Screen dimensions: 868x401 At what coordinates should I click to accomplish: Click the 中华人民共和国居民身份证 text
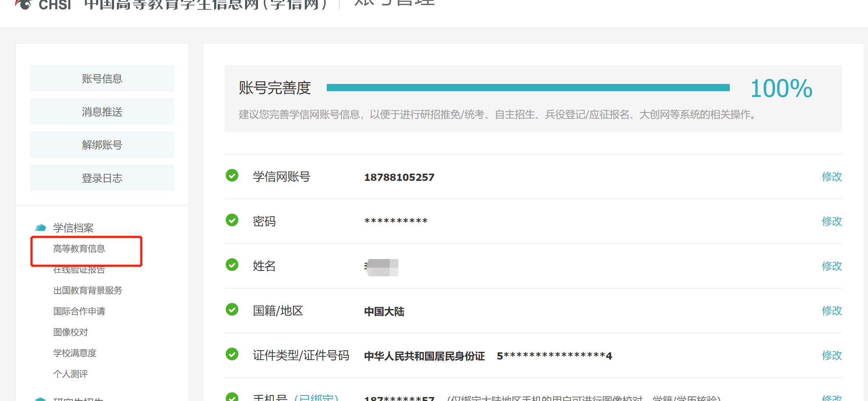pyautogui.click(x=425, y=356)
